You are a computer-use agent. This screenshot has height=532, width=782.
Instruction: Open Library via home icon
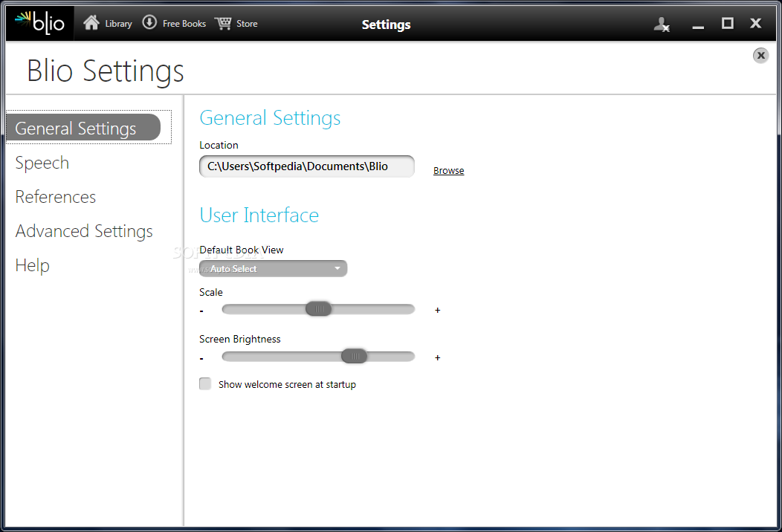click(x=91, y=22)
